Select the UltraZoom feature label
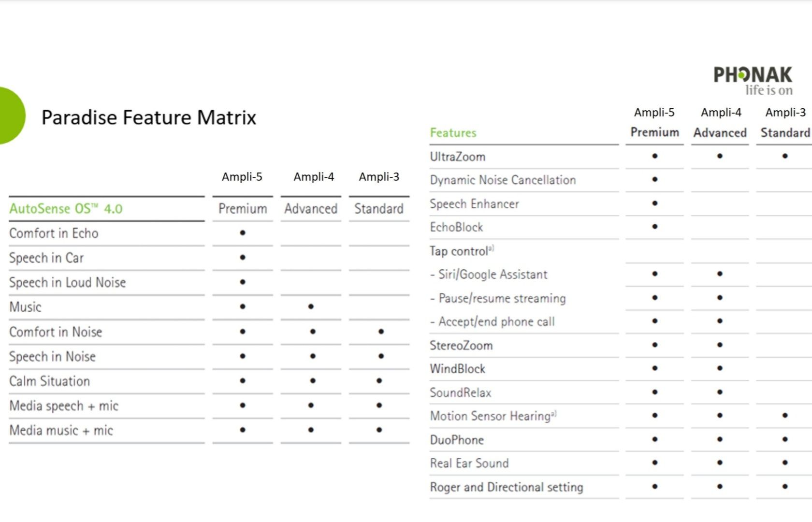This screenshot has width=812, height=522. click(458, 157)
